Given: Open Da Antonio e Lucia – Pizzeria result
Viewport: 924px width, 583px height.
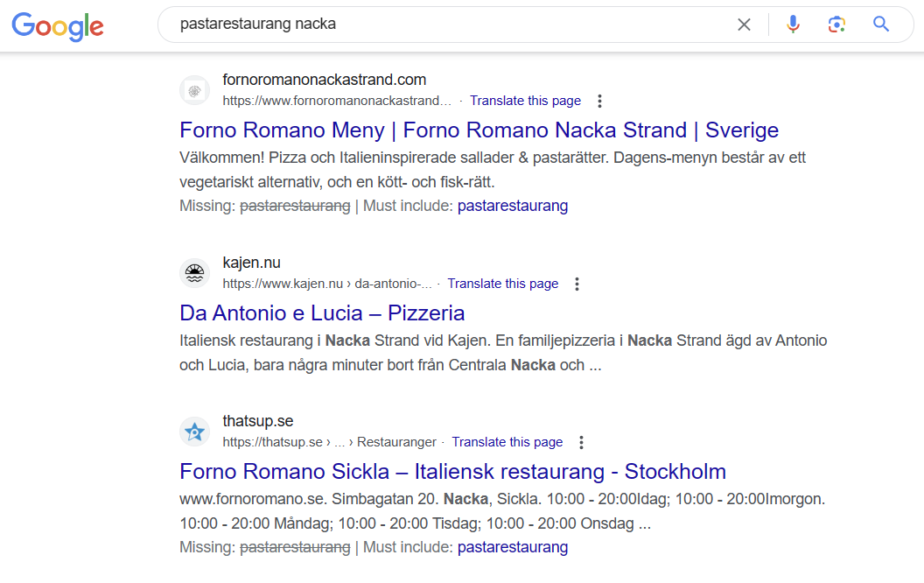Looking at the screenshot, I should point(322,313).
